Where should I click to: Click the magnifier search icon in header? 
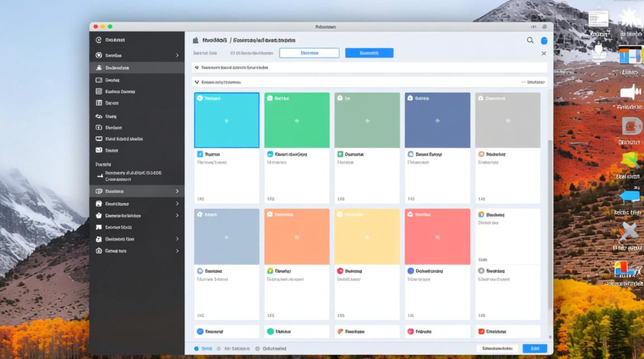coord(530,41)
